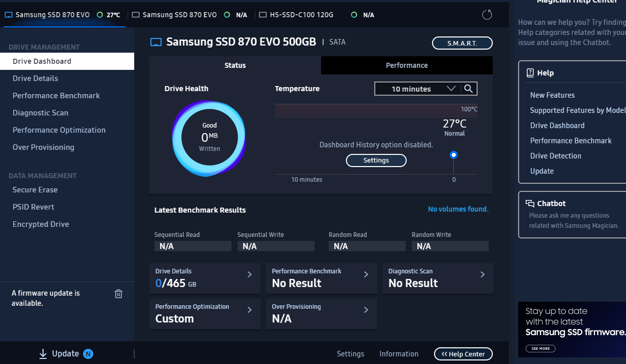Screen dimensions: 626x364
Task: Select the second Samsung SSD 870 EVO N/A tab
Action: tap(189, 15)
